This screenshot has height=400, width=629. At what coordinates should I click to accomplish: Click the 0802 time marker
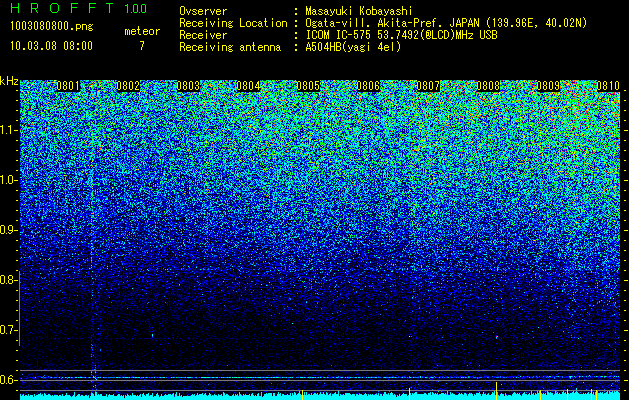point(128,86)
